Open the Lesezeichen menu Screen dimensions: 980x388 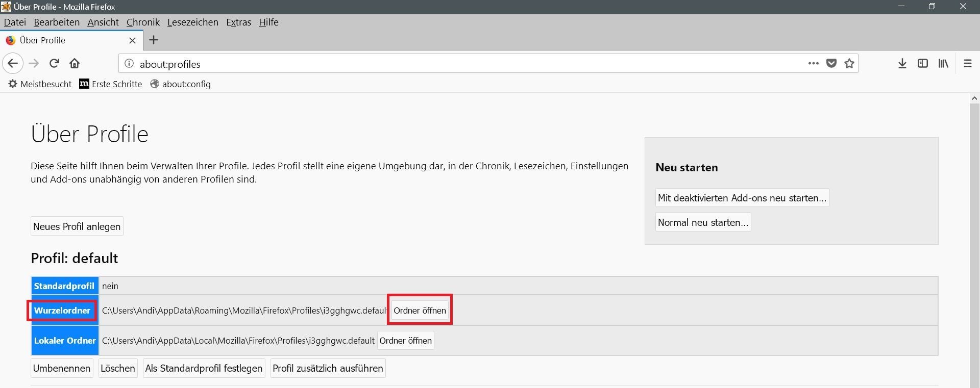pos(193,22)
